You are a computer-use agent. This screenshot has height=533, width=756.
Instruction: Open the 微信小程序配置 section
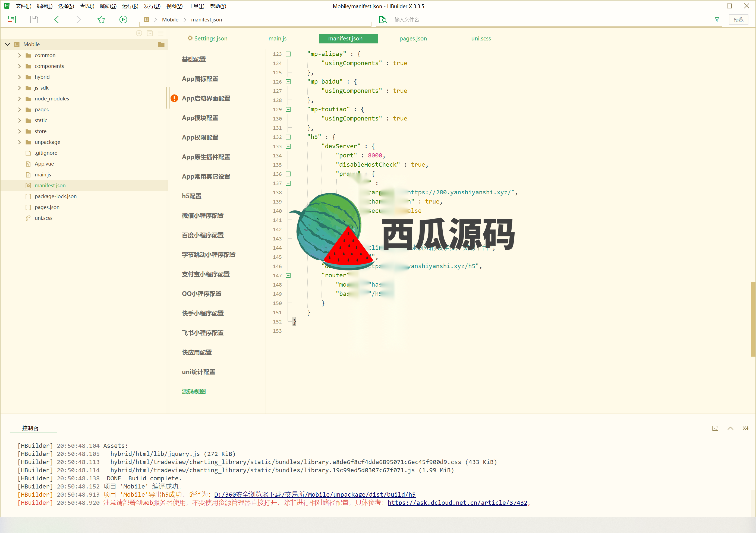tap(203, 215)
